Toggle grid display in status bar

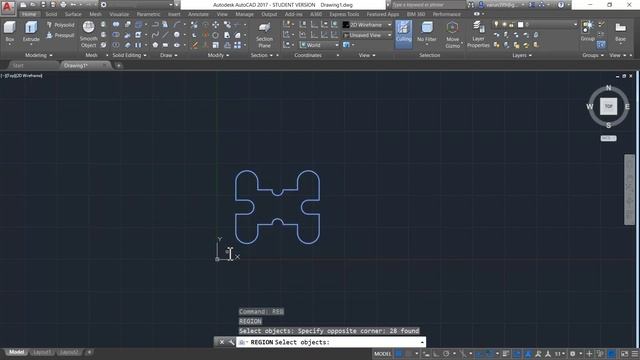[x=399, y=354]
